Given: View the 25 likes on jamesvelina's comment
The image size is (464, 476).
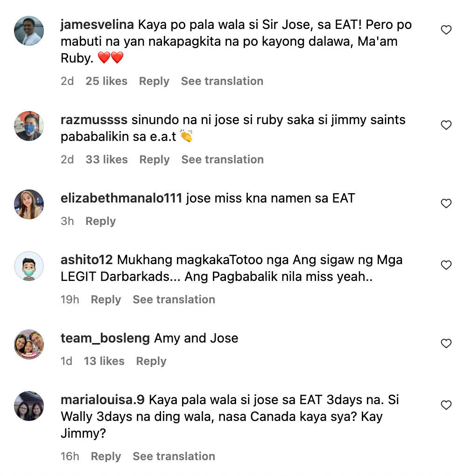Looking at the screenshot, I should (x=107, y=81).
